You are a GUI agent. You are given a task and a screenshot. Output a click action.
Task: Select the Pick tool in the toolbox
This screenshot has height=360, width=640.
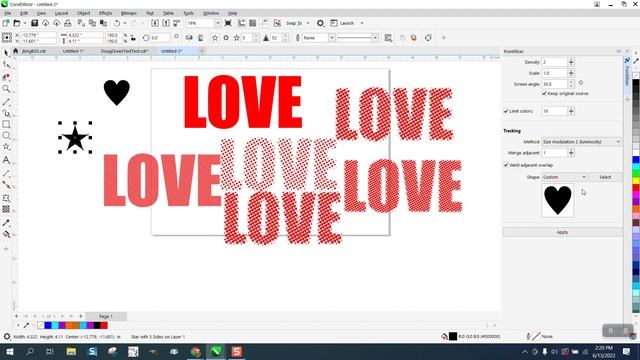(6, 53)
